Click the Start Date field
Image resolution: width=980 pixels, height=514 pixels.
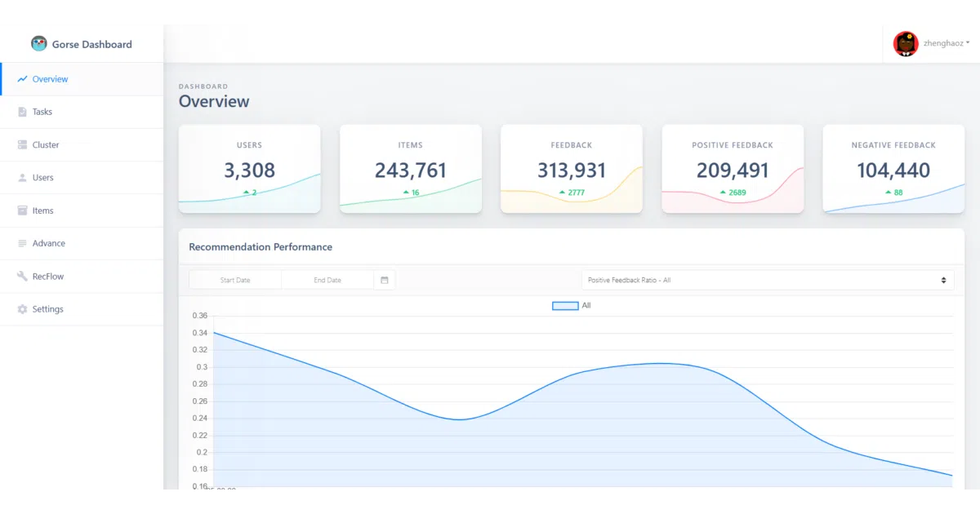[x=235, y=280]
